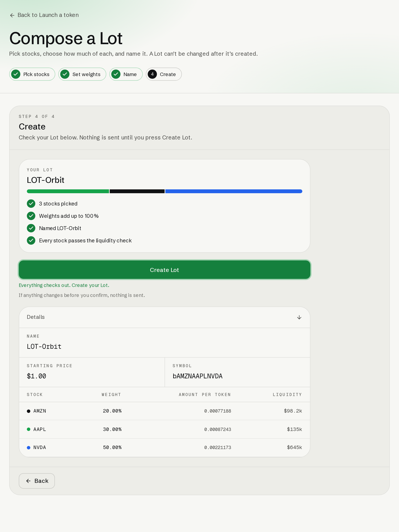The height and width of the screenshot is (532, 399).
Task: Click the green checkmark in the Name step
Action: click(116, 74)
